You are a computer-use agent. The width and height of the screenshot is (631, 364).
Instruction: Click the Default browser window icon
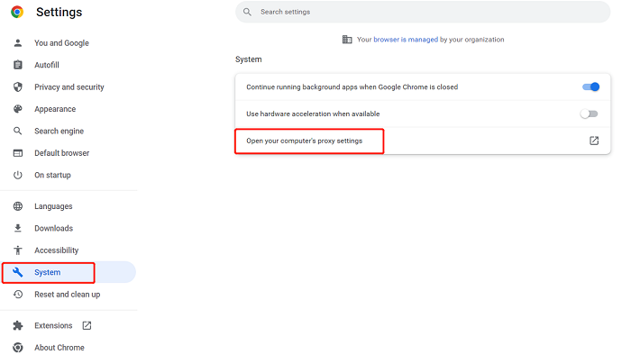18,153
